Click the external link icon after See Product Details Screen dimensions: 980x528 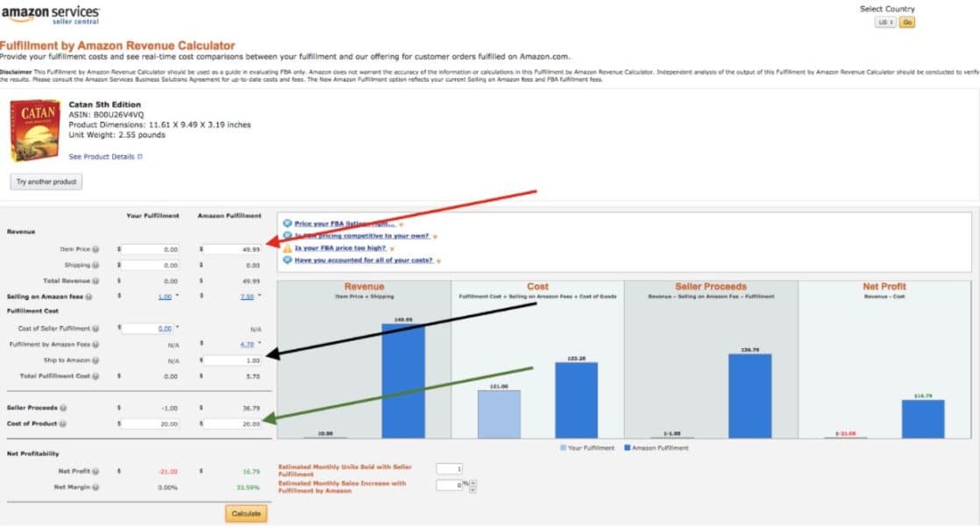point(140,157)
